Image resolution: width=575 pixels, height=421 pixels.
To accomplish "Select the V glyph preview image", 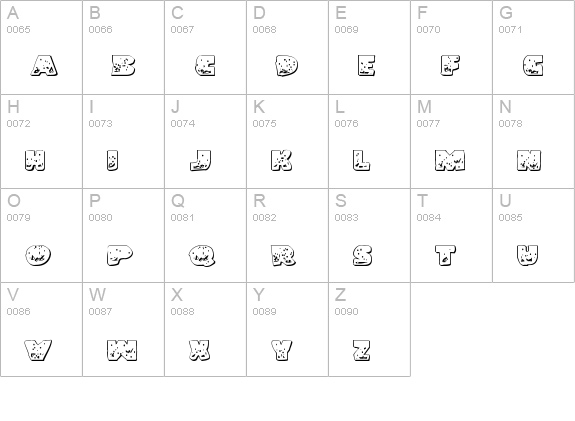I will click(x=38, y=350).
